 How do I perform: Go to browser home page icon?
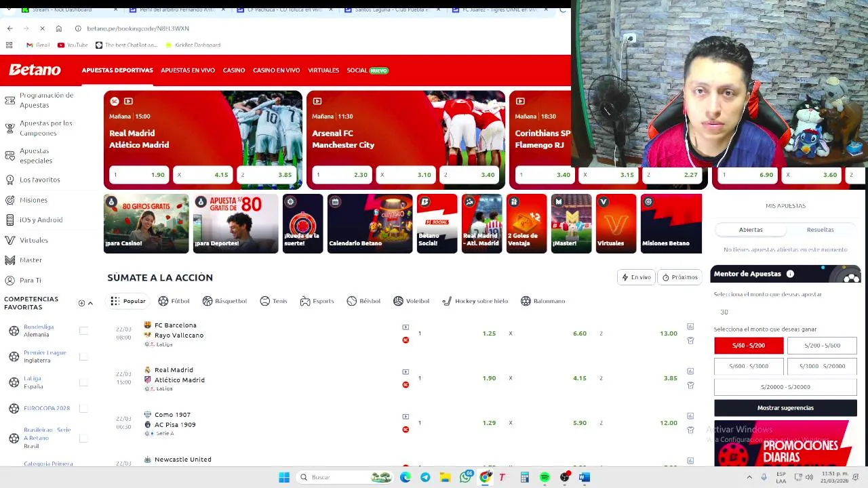(58, 28)
